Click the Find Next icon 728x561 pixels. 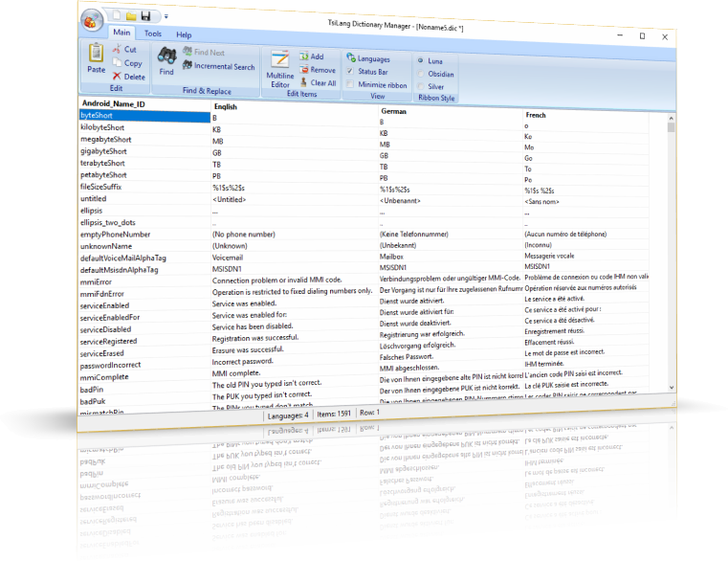point(188,51)
